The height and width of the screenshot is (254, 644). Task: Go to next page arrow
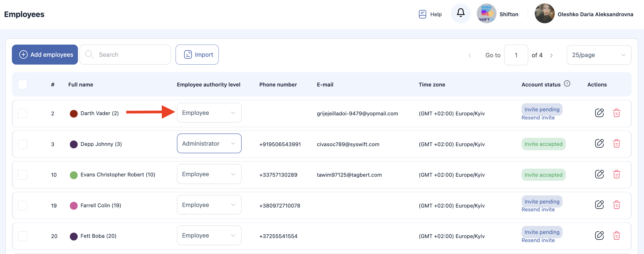(551, 55)
